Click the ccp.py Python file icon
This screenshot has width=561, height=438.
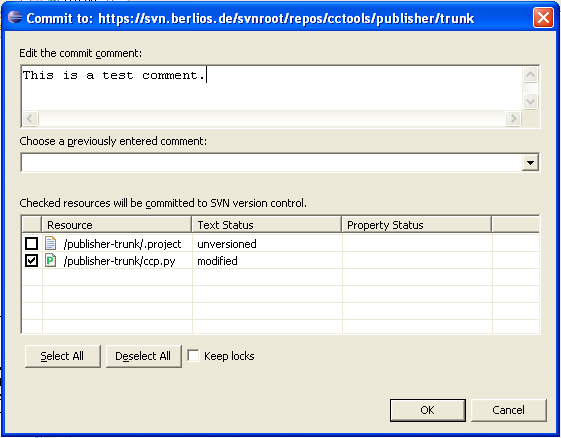[x=50, y=261]
